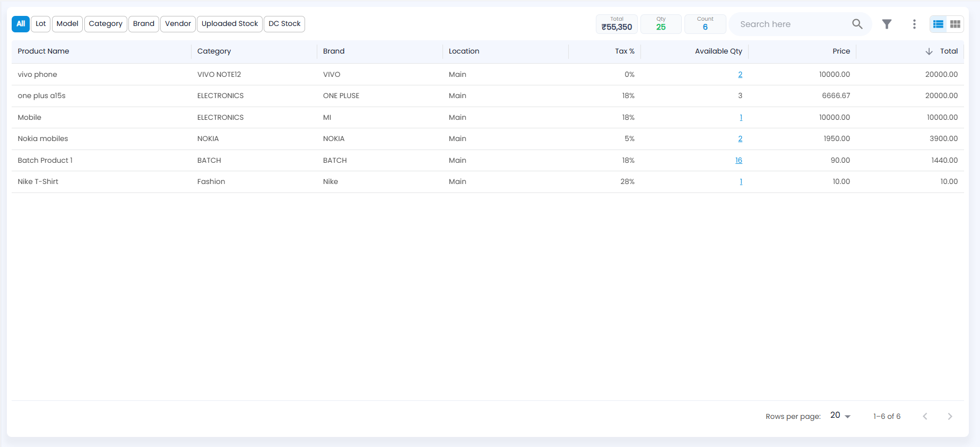Image resolution: width=980 pixels, height=447 pixels.
Task: Open quantity link 1 for Mobile row
Action: click(741, 118)
